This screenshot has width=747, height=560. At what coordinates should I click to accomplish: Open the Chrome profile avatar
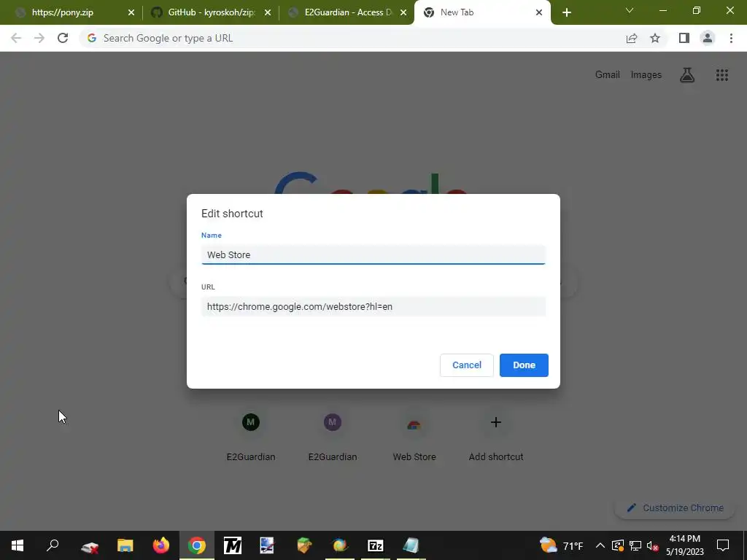708,38
